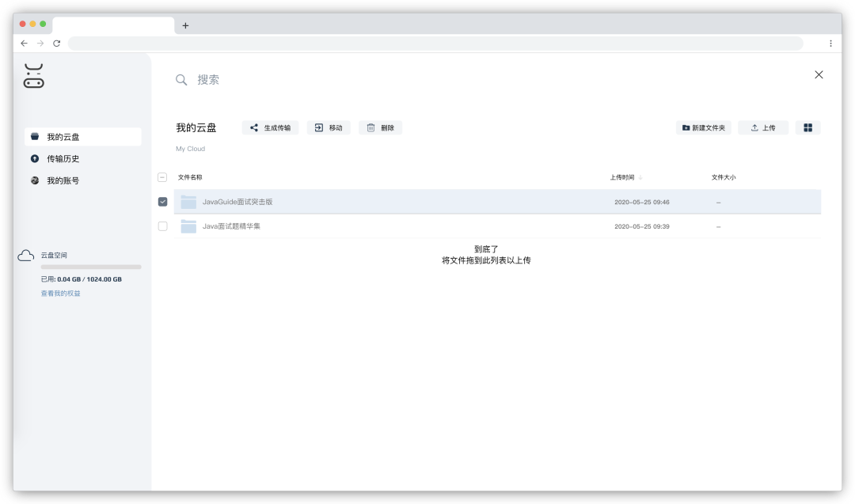Screen dimensions: 855x504
Task: Open the search magnifier icon
Action: 181,79
